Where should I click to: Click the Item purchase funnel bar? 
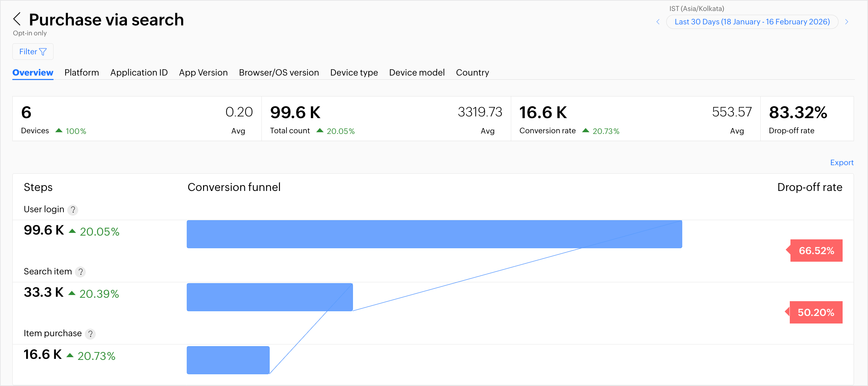[x=228, y=360]
